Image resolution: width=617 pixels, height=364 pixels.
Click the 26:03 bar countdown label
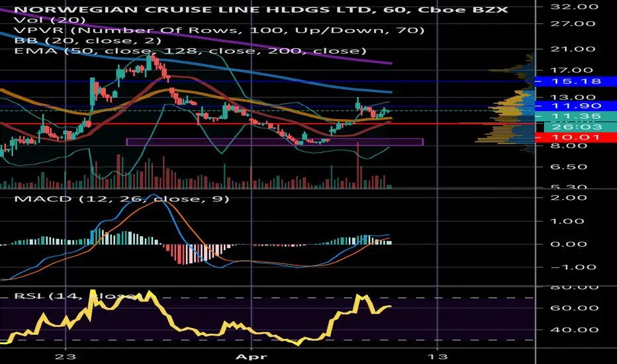point(580,126)
